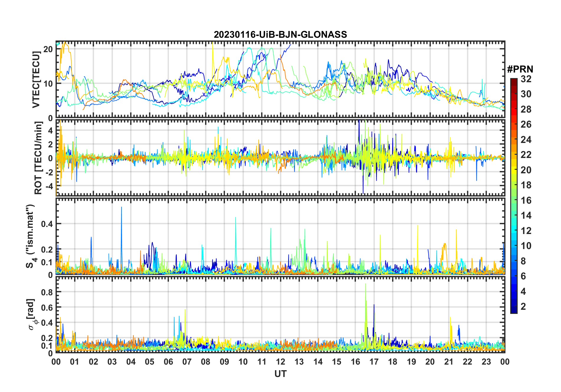Select the 21 hour tick label
This screenshot has height=392, width=561.
tap(449, 362)
